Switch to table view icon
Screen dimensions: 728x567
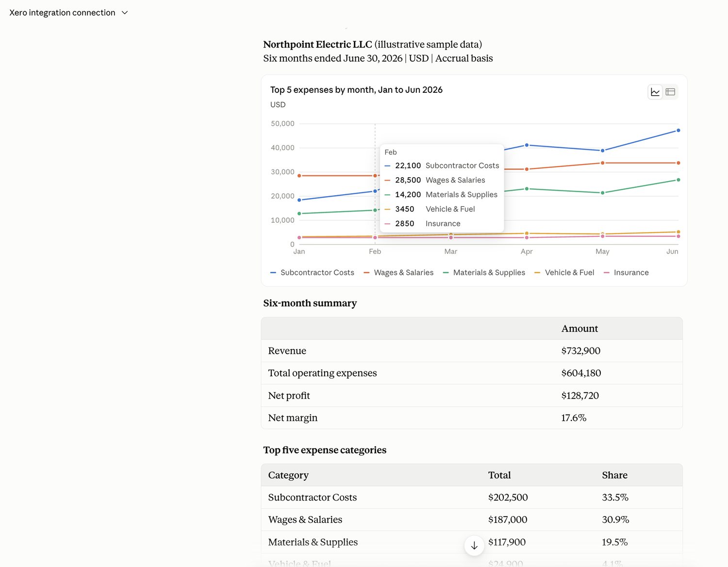(x=670, y=92)
